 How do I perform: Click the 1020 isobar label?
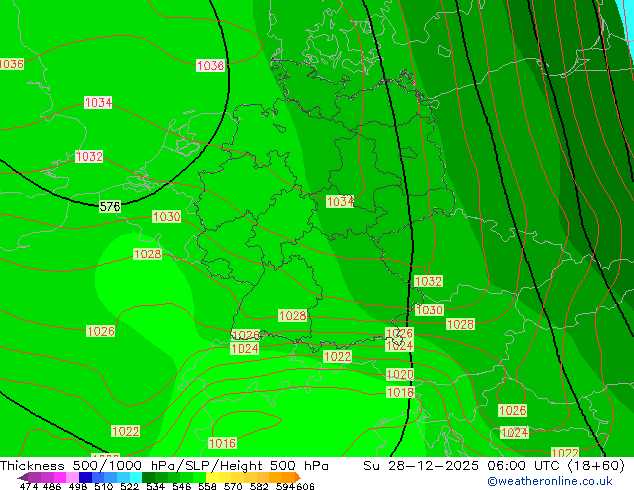point(400,374)
